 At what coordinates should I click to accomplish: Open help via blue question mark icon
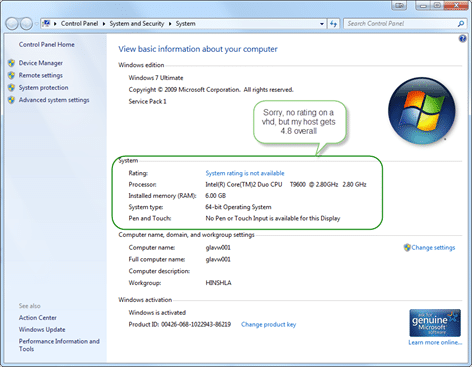click(462, 39)
